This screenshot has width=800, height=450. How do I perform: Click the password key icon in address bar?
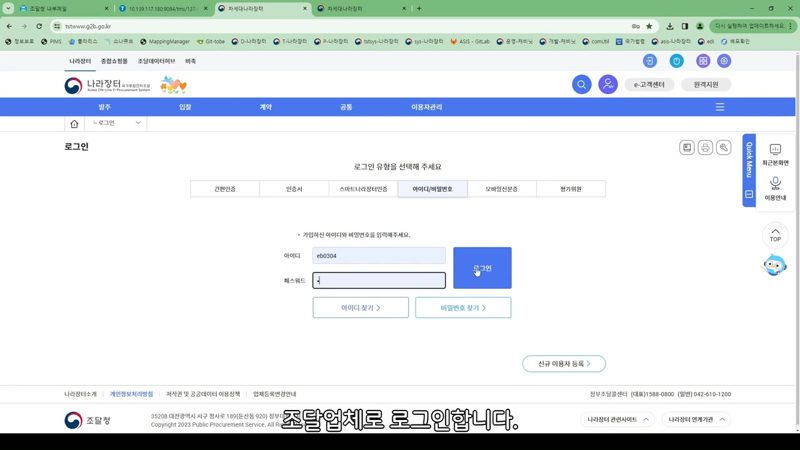635,26
